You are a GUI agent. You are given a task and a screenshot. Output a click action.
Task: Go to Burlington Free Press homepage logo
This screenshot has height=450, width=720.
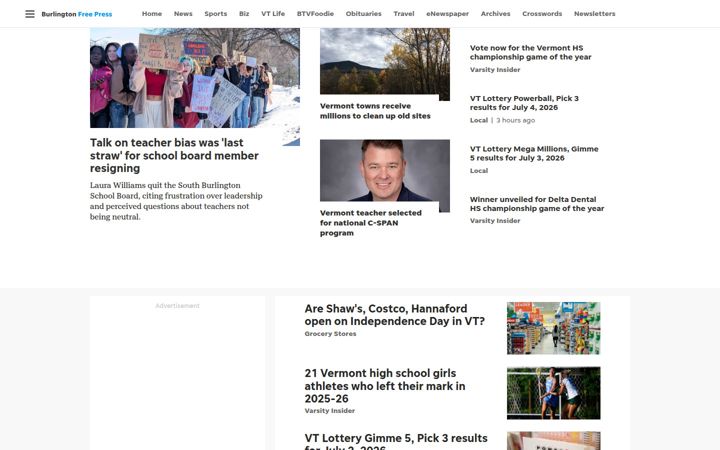click(77, 14)
